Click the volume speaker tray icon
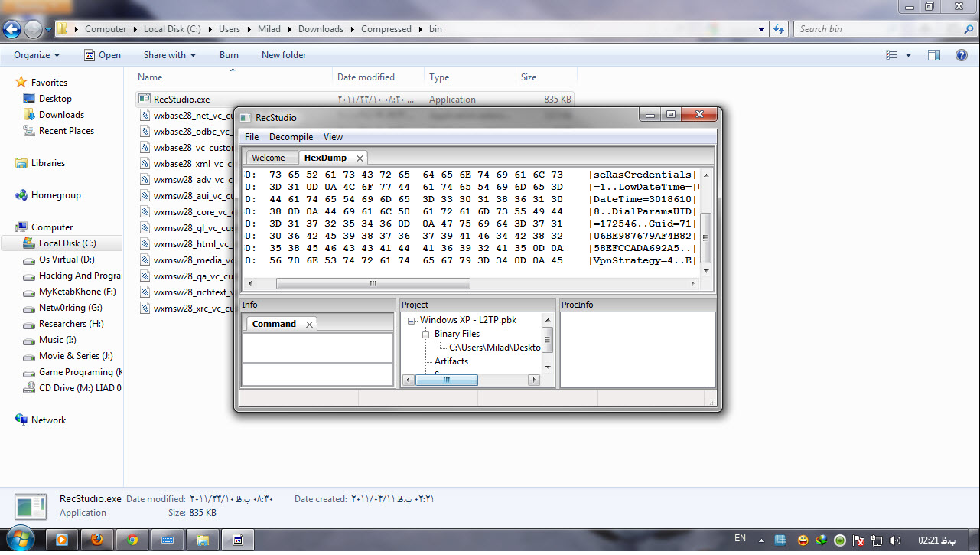 click(896, 540)
